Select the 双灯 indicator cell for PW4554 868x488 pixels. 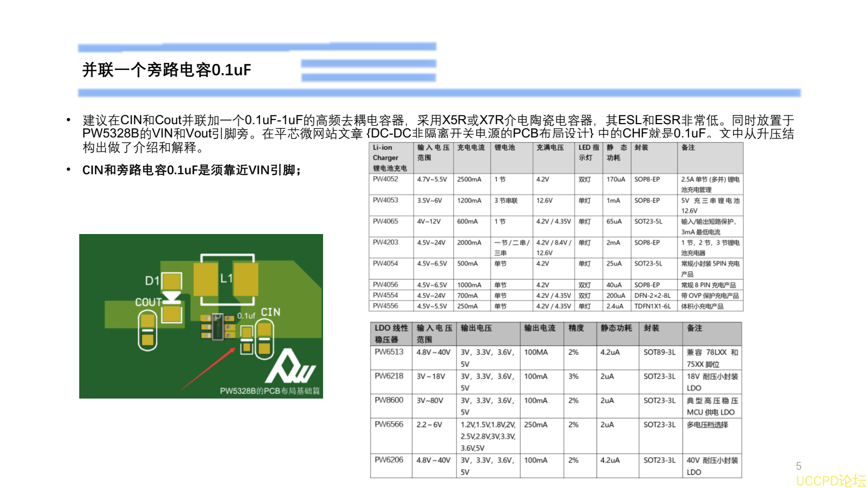click(585, 295)
